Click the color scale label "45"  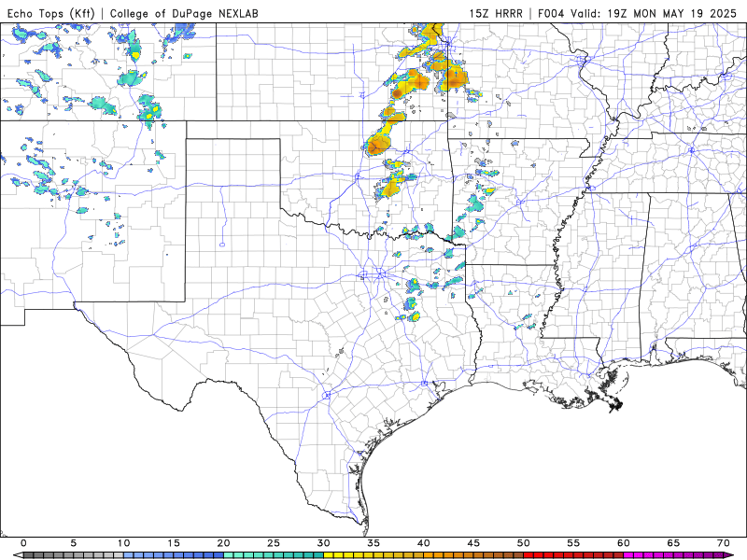tap(473, 543)
